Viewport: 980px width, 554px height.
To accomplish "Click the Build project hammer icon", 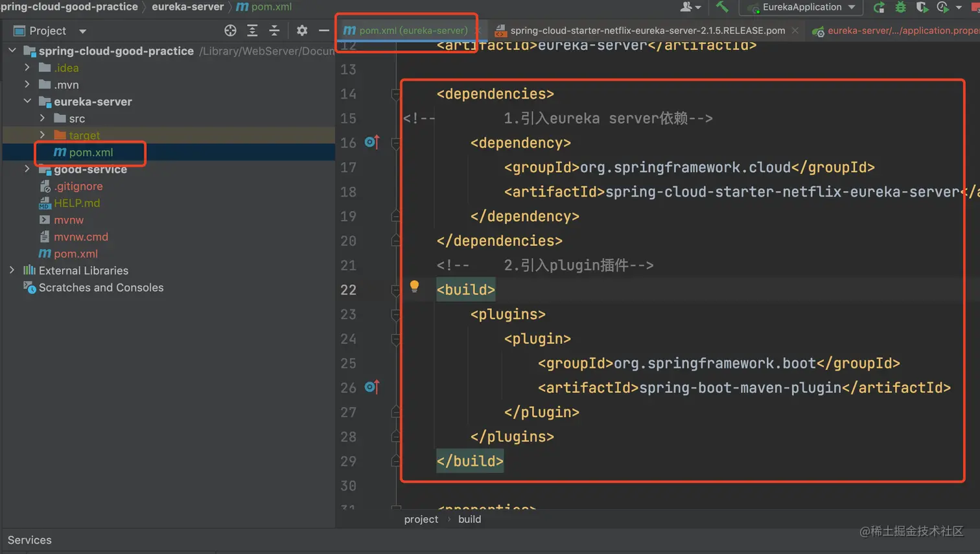I will pos(722,7).
